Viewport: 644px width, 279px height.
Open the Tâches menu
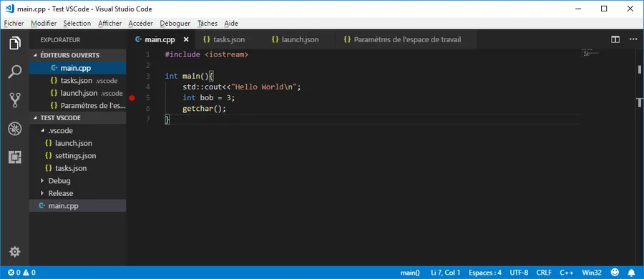tap(208, 24)
